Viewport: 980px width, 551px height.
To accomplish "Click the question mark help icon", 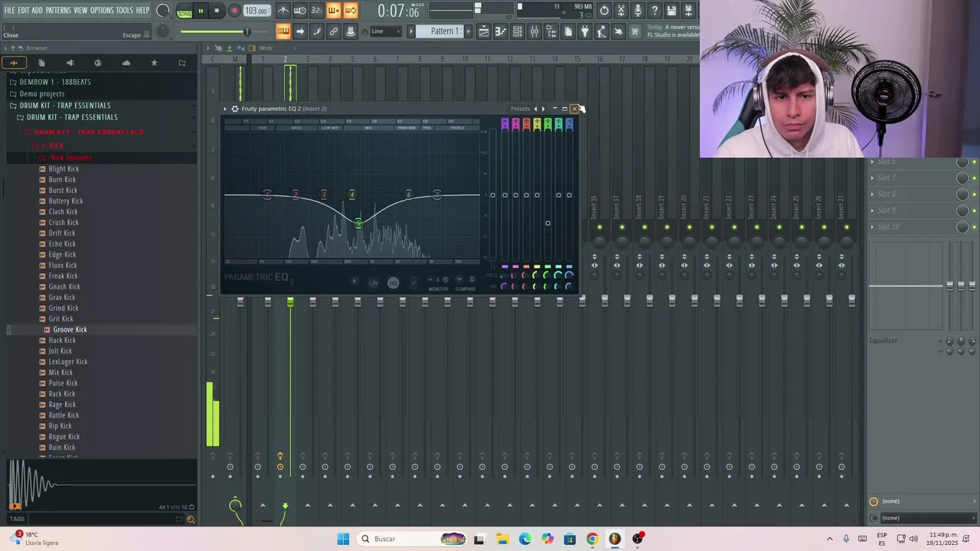I will point(655,11).
